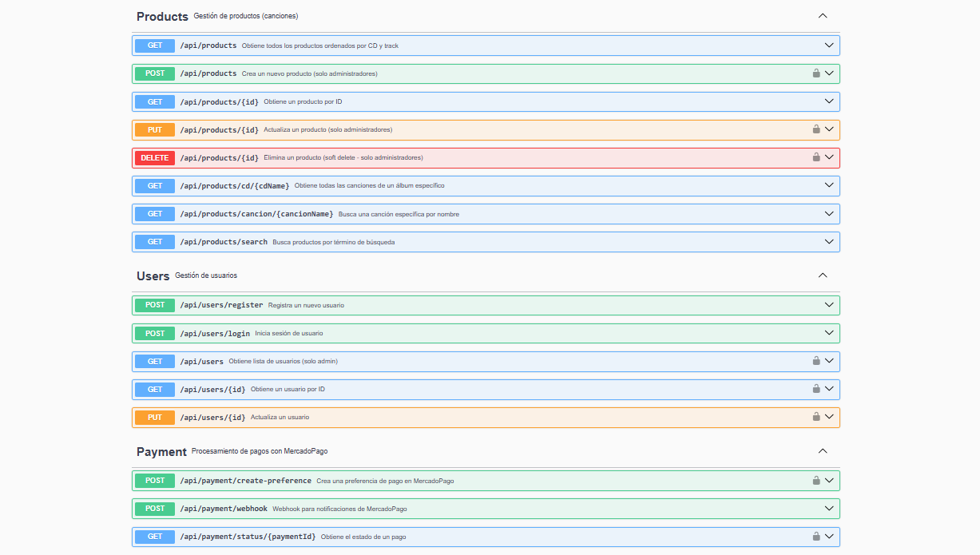The height and width of the screenshot is (555, 980).
Task: Click lock icon on POST /api/products
Action: tap(816, 73)
